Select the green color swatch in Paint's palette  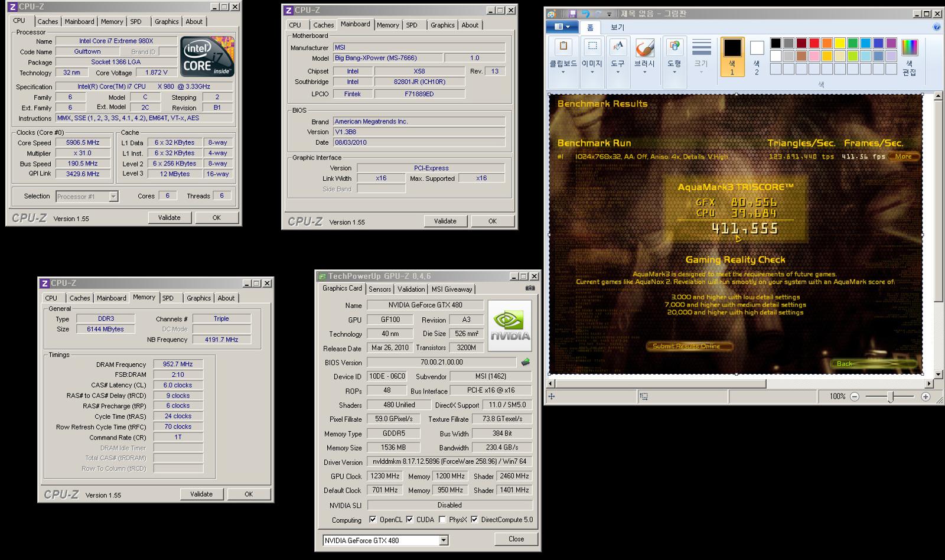pyautogui.click(x=852, y=43)
